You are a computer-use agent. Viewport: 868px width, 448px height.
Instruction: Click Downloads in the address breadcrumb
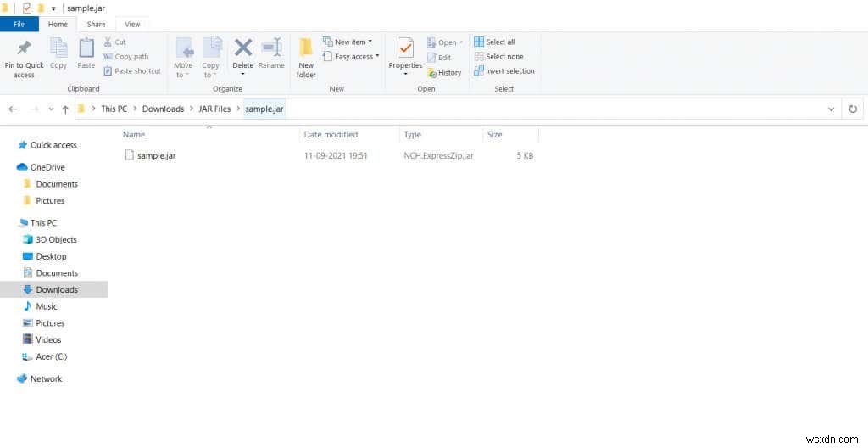[x=164, y=109]
